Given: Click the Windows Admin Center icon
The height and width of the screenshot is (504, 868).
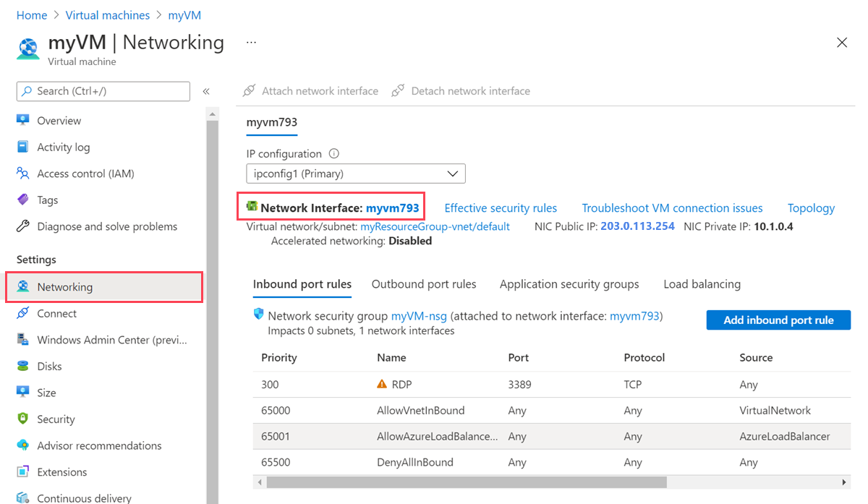Looking at the screenshot, I should (x=23, y=340).
